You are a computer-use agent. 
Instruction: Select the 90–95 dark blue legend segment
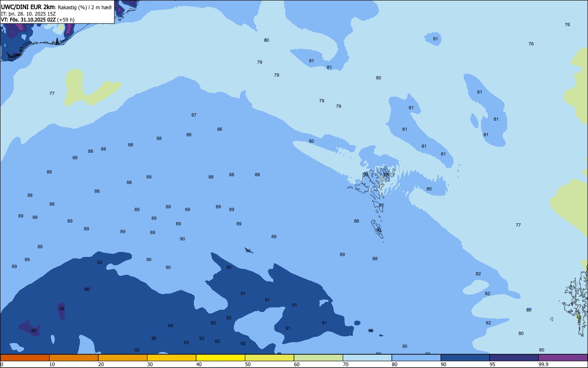pos(465,357)
